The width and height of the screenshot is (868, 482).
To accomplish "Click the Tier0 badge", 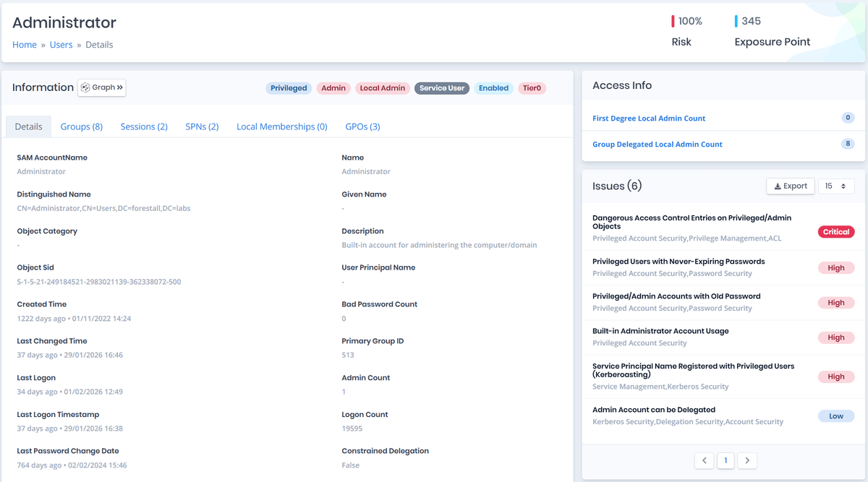I will [532, 88].
